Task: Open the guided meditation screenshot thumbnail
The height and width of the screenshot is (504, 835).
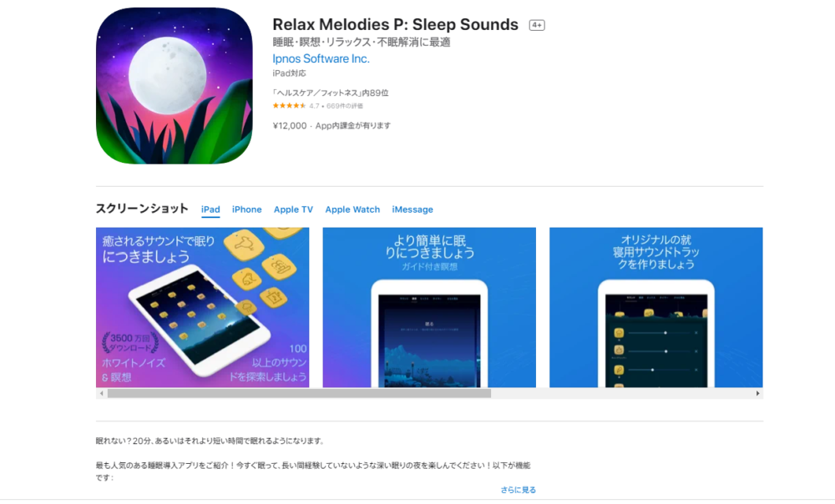Action: pos(429,307)
